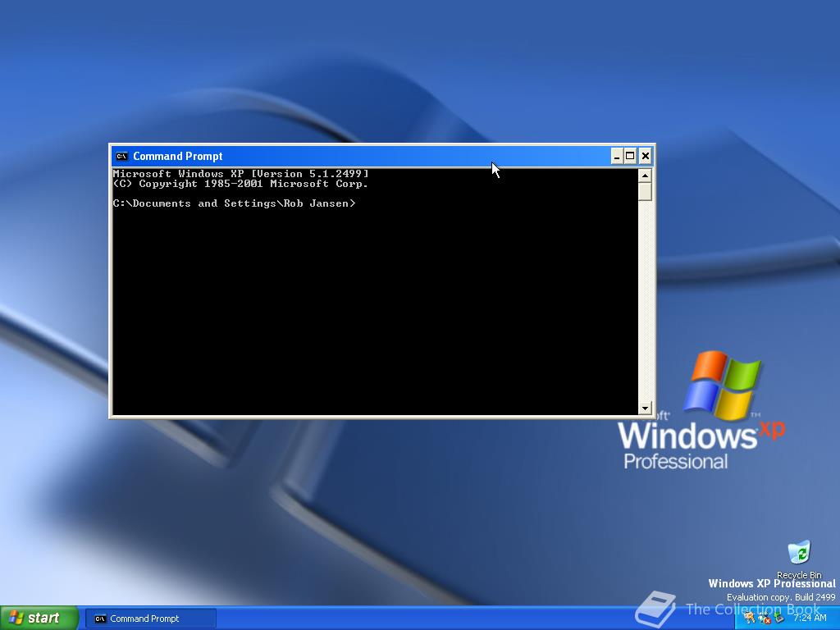
Task: Click the console vertical scrollbar thumb
Action: 645,192
